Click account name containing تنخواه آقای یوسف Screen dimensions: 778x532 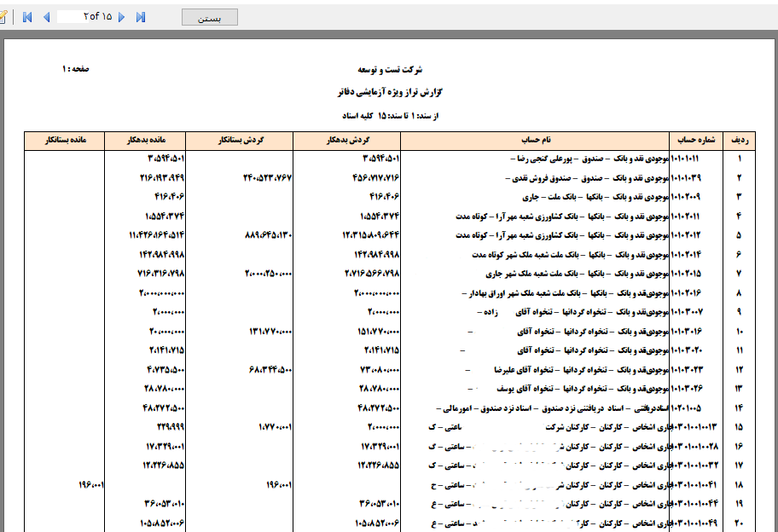click(569, 389)
